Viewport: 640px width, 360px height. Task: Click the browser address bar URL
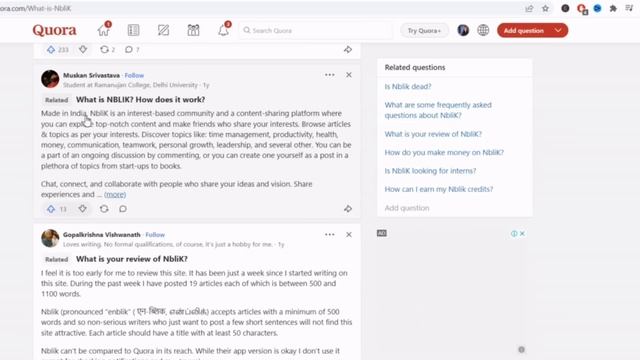36,9
